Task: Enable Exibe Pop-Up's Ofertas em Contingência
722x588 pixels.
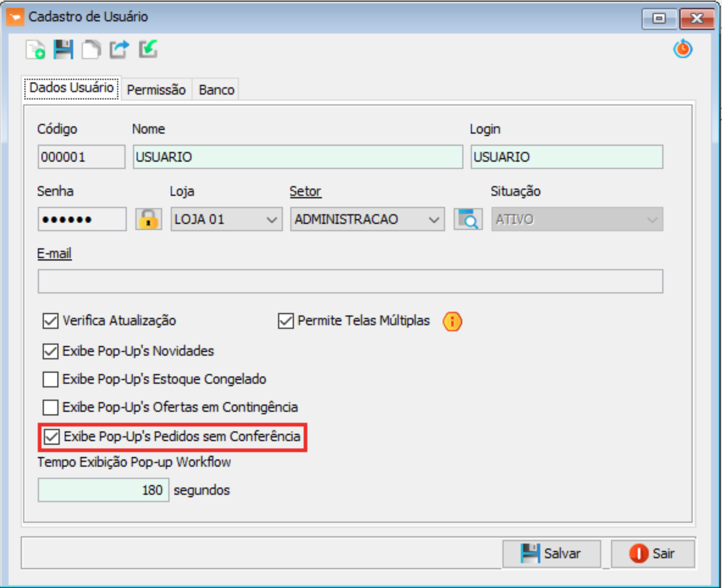Action: tap(51, 407)
